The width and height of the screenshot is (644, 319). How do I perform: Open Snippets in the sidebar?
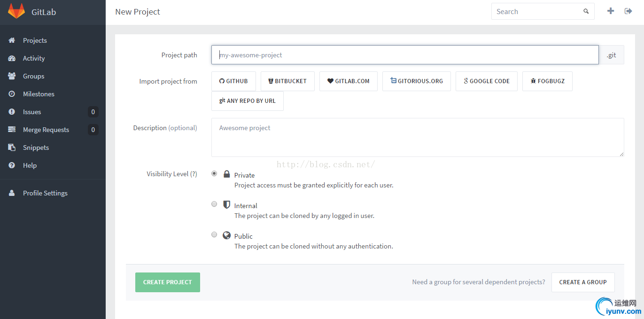[53, 148]
